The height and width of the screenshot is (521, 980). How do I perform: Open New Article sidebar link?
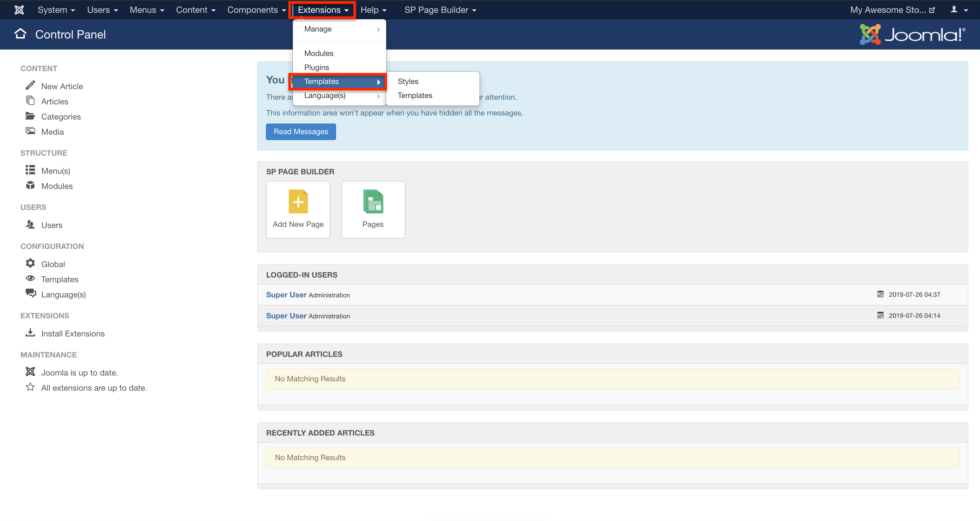(x=62, y=86)
